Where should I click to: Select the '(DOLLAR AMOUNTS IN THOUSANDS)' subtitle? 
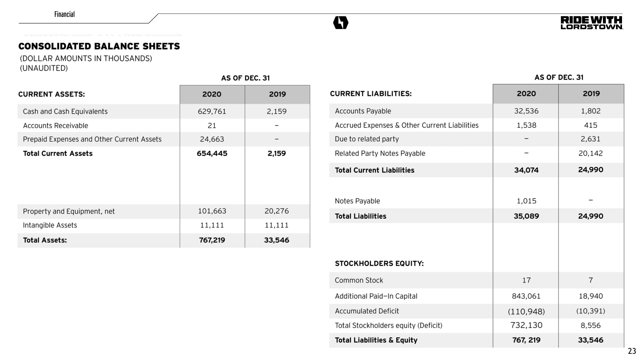pyautogui.click(x=86, y=58)
